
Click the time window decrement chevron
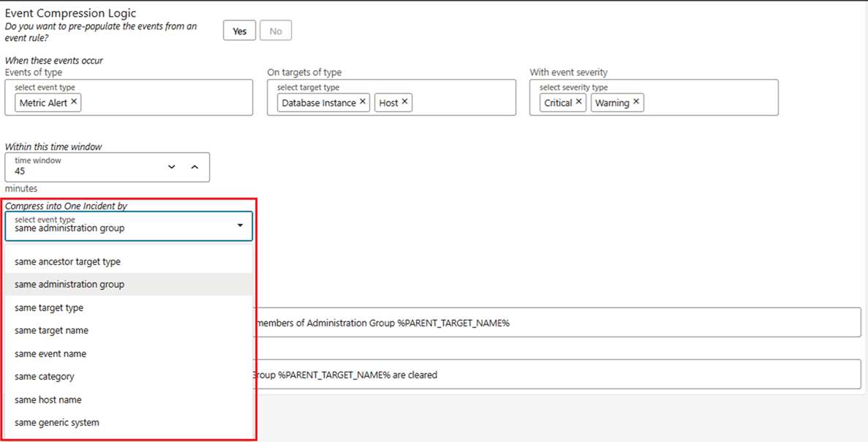(171, 167)
